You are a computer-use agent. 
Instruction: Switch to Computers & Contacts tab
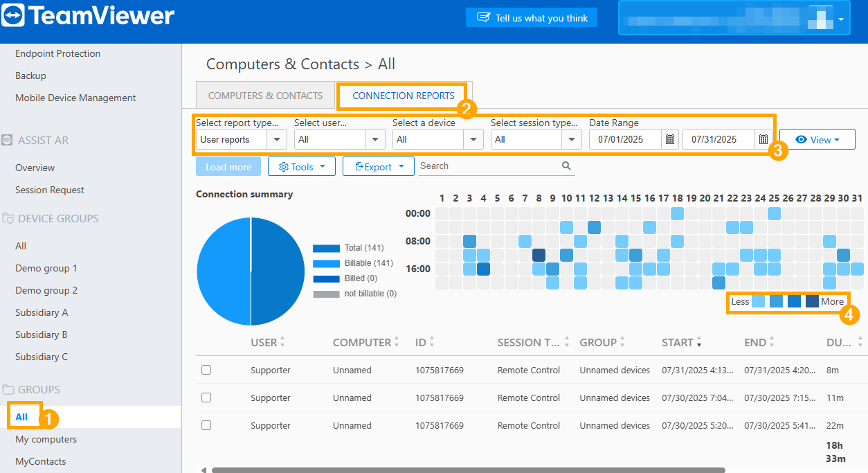pyautogui.click(x=266, y=96)
